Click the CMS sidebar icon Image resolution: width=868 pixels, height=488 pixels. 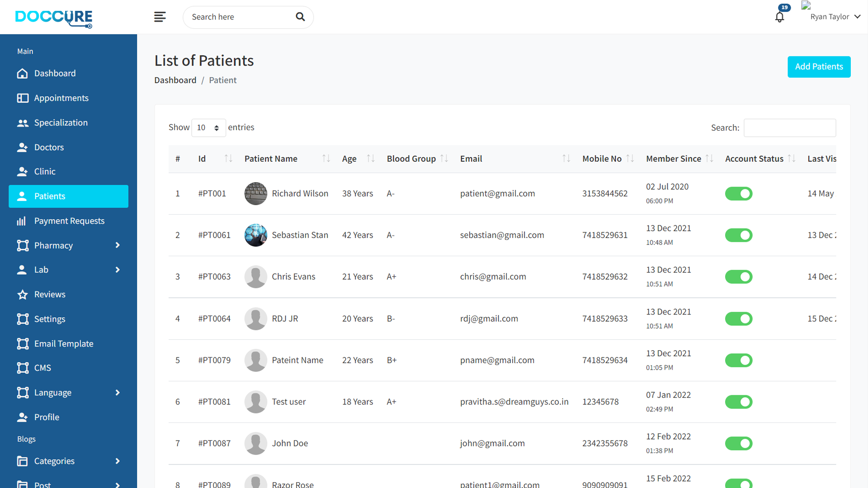click(23, 368)
